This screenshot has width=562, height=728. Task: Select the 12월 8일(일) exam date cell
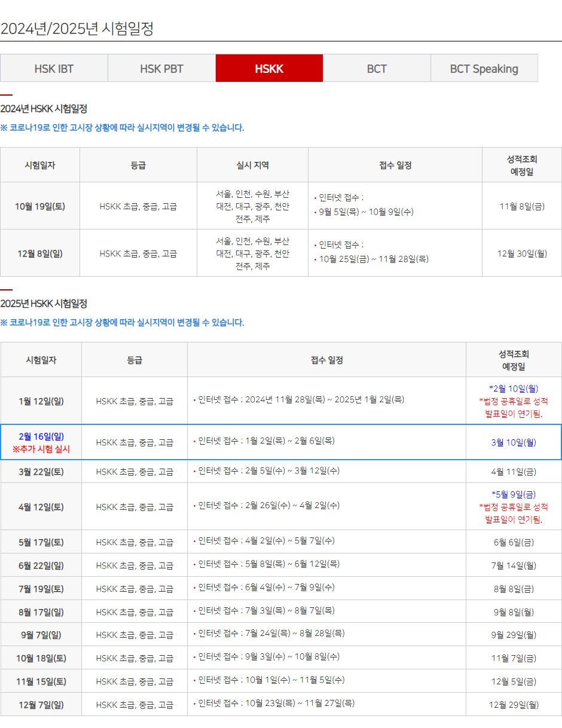click(x=41, y=252)
